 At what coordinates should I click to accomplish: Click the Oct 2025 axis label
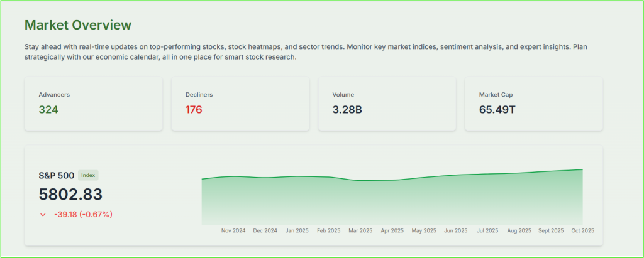click(x=582, y=230)
